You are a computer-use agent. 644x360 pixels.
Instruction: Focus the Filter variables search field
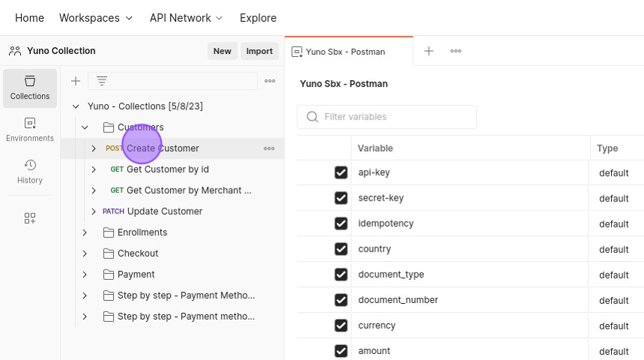(386, 117)
